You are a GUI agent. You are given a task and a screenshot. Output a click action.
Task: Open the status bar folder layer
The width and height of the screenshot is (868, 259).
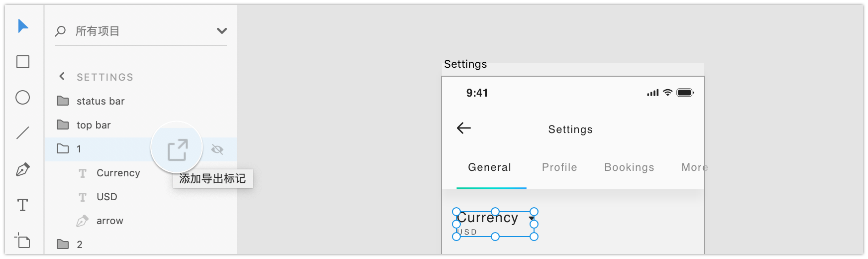[101, 101]
